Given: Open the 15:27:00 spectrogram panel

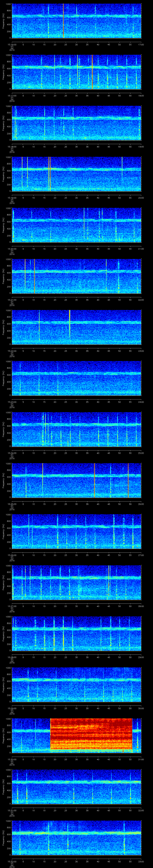Looking at the screenshot, I should click(x=77, y=582).
